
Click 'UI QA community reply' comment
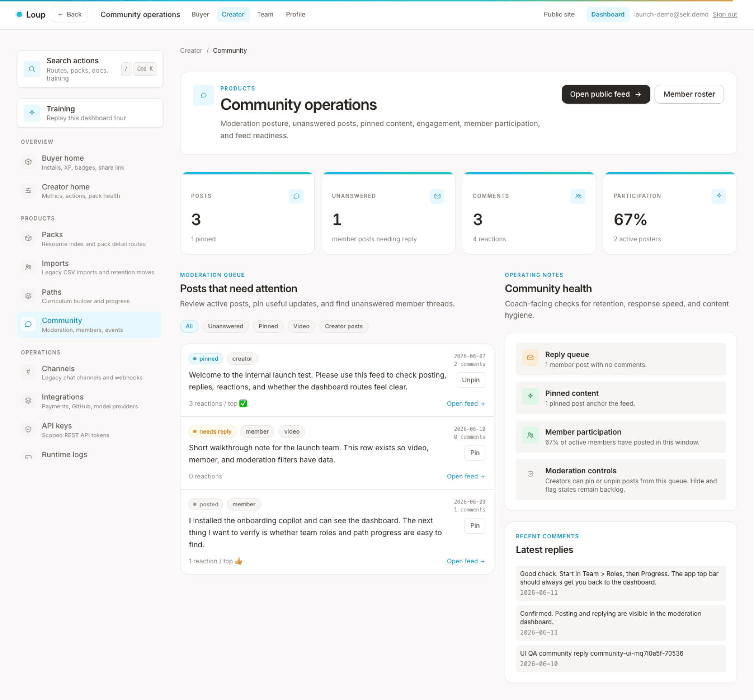[x=621, y=659]
